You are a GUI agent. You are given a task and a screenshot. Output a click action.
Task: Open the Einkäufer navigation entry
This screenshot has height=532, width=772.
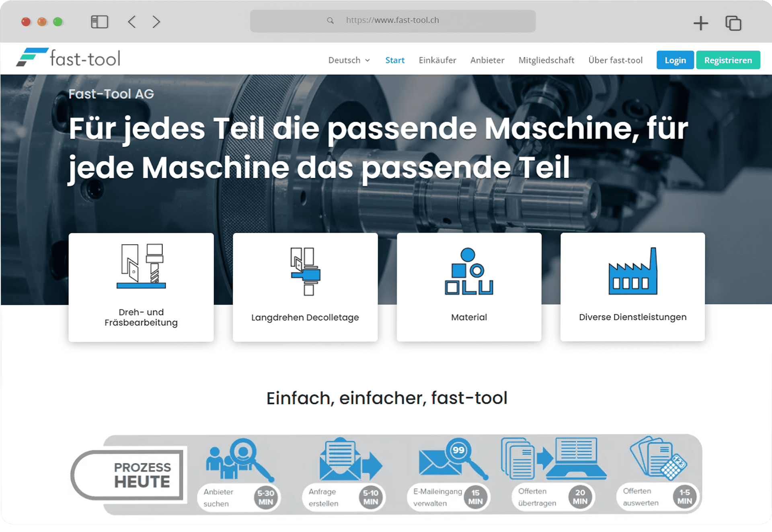click(x=437, y=60)
